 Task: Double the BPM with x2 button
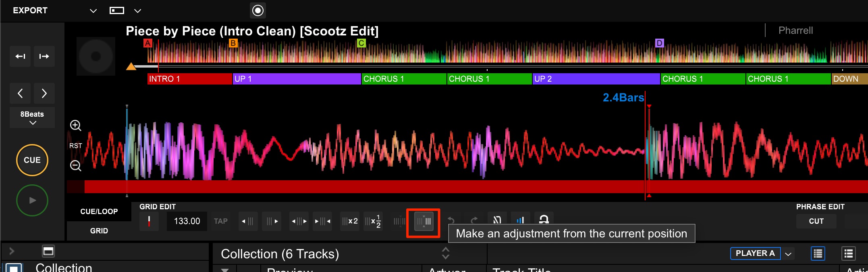(350, 221)
